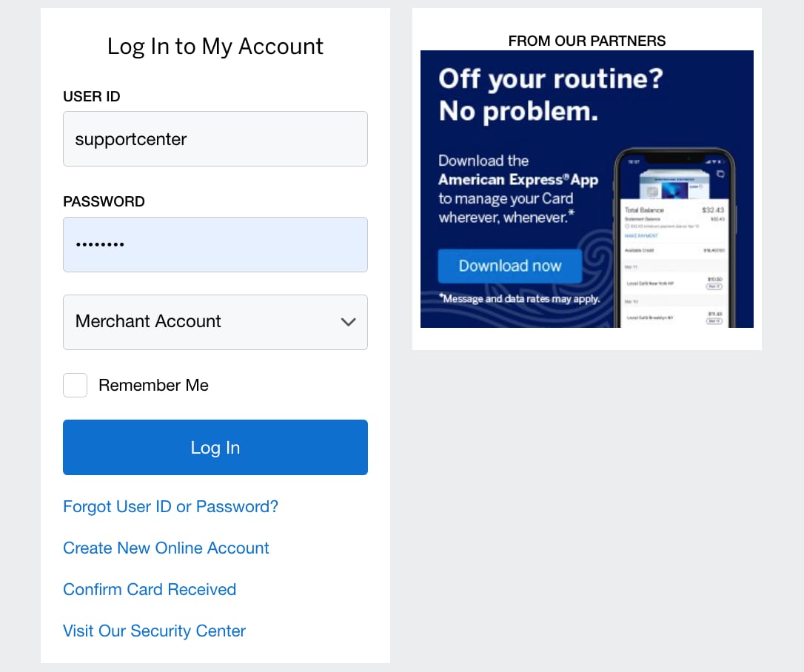Click Download now in the ad

510,266
